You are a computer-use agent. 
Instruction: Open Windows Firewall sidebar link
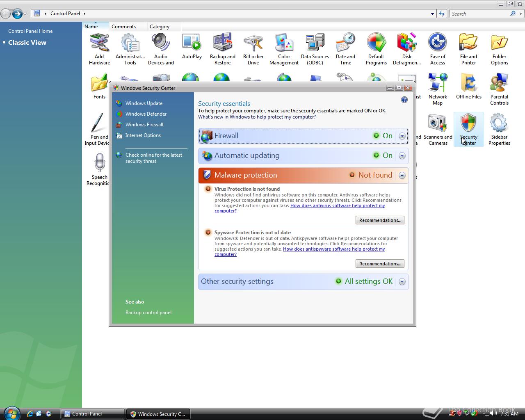point(144,125)
